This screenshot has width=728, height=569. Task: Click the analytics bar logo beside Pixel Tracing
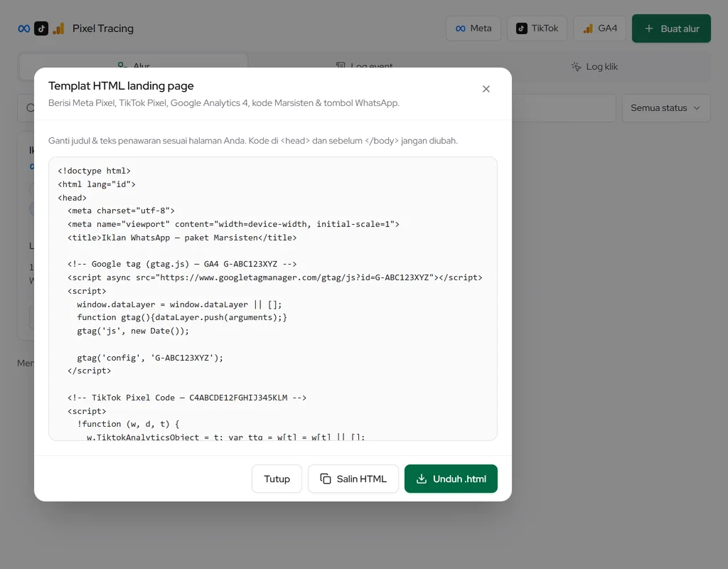pos(58,28)
